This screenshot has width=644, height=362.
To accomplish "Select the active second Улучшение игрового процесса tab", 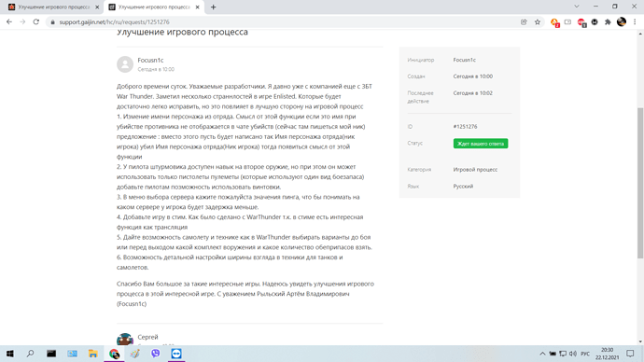I will [154, 7].
